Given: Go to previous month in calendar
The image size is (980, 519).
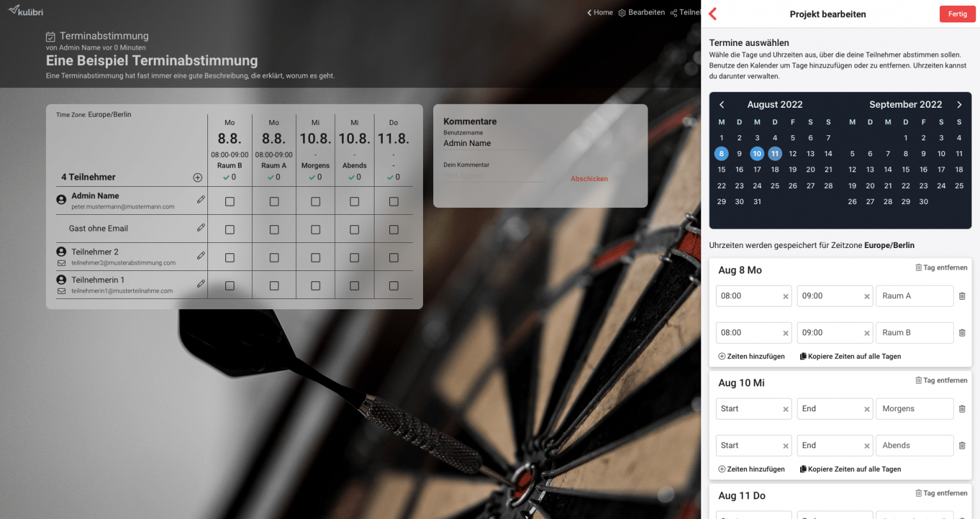Looking at the screenshot, I should click(x=722, y=105).
